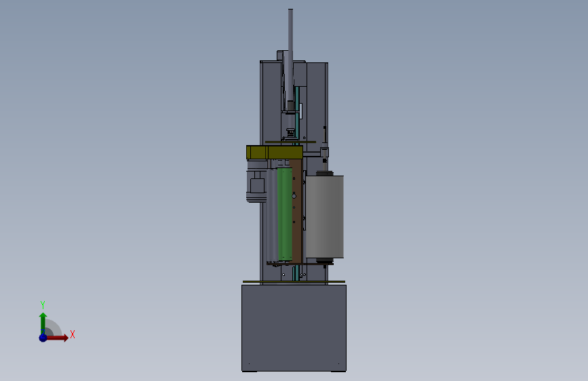The width and height of the screenshot is (588, 381).
Task: Select the dark base cabinet of the machine
Action: (x=294, y=328)
